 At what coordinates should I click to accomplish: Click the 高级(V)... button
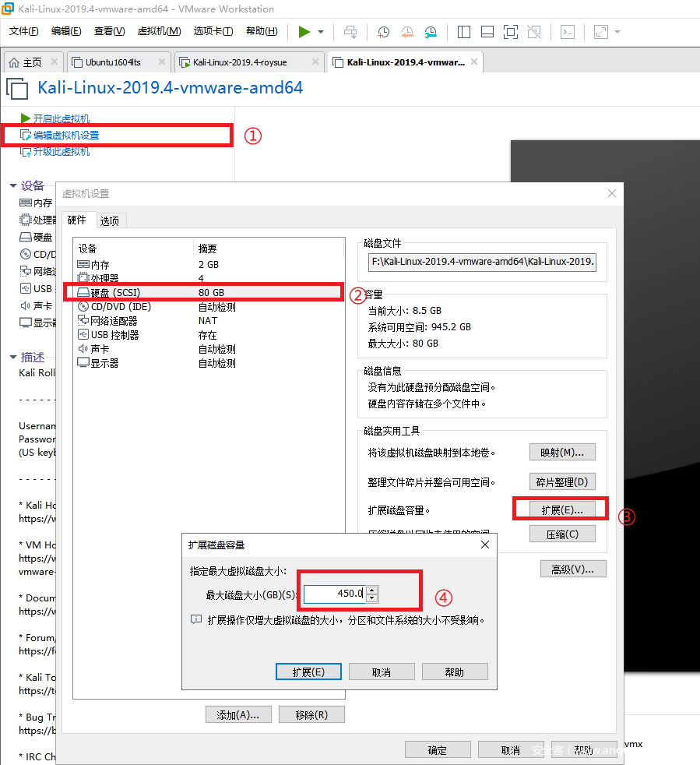[x=573, y=569]
